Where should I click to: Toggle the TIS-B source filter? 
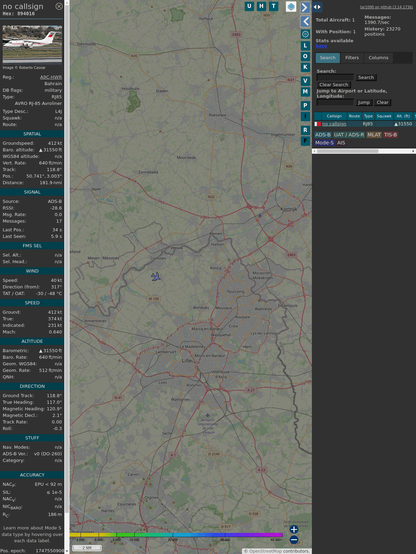[x=390, y=135]
